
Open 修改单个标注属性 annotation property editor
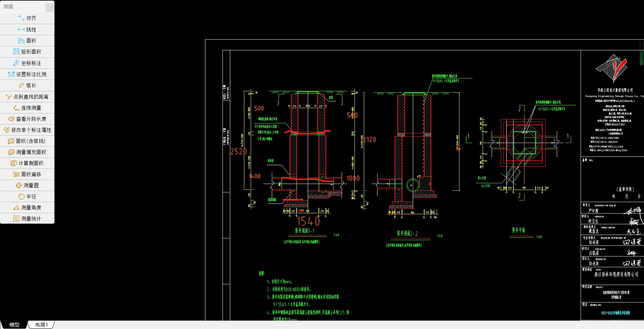click(27, 130)
